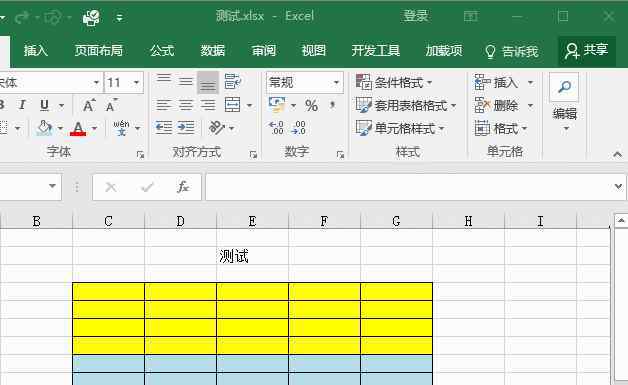The image size is (628, 385).
Task: Open the font name dropdown arrow
Action: [96, 83]
